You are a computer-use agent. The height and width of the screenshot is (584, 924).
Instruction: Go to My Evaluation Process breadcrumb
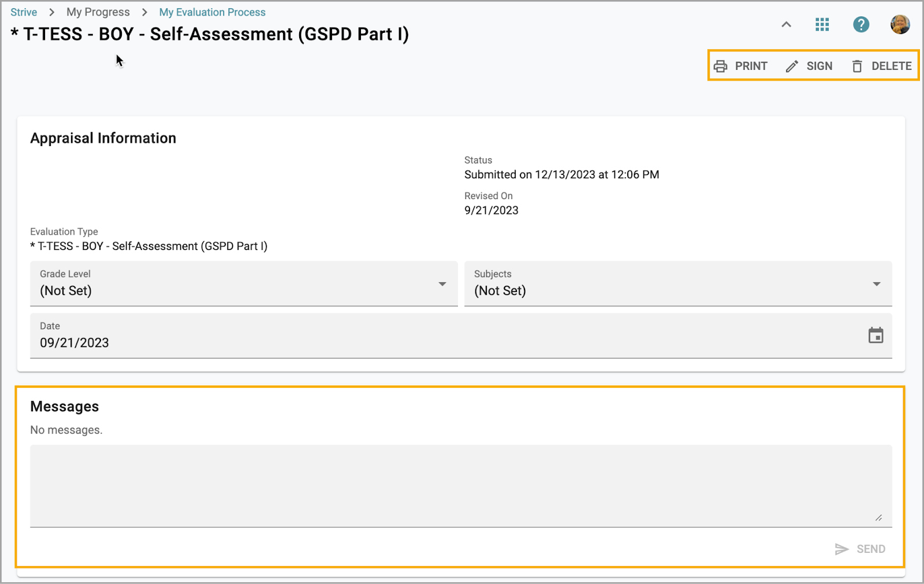click(x=212, y=12)
